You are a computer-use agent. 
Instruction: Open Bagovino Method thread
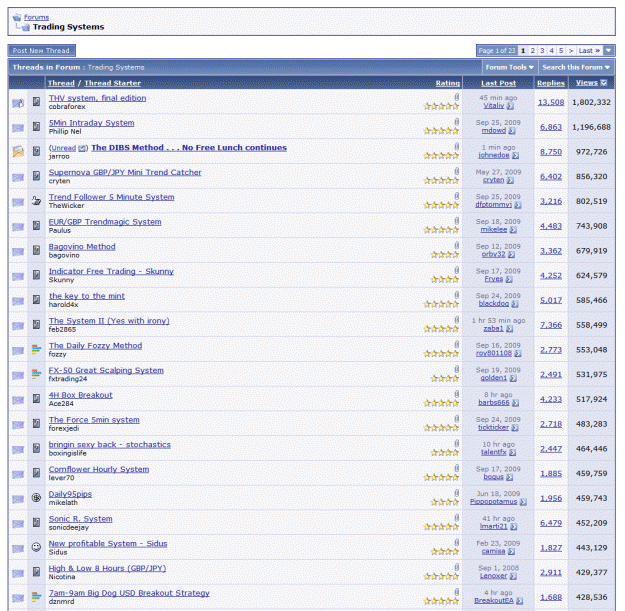(82, 247)
